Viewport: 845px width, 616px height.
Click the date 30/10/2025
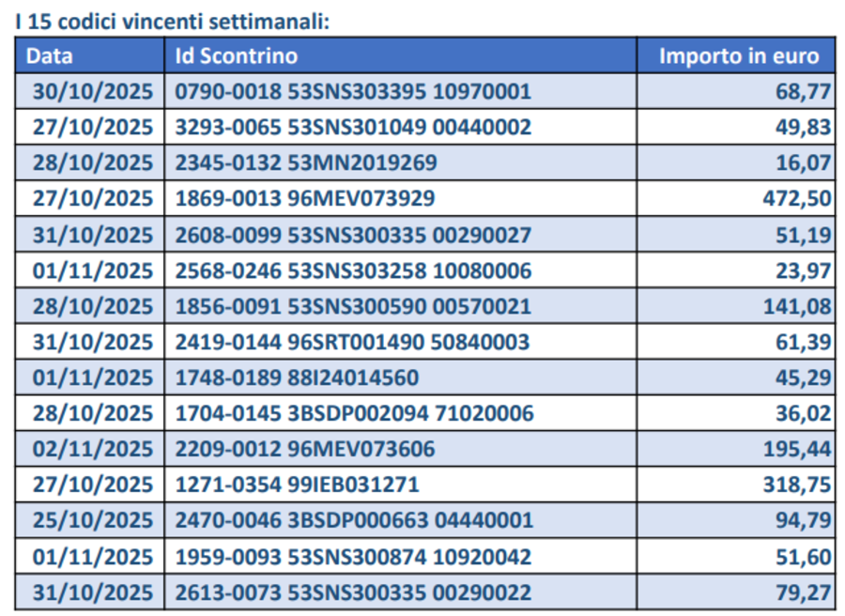[92, 91]
